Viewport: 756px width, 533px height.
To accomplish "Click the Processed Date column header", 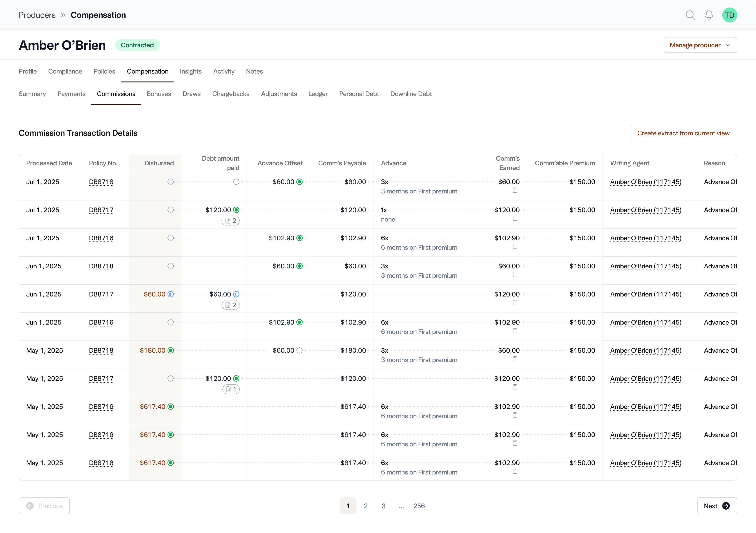I will pyautogui.click(x=49, y=163).
